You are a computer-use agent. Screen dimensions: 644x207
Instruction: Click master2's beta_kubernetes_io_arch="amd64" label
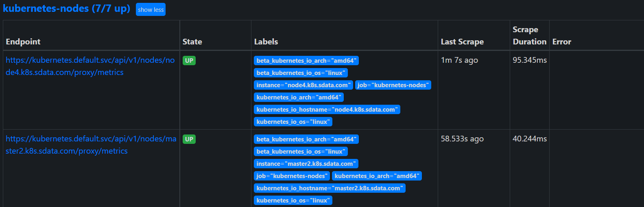point(306,139)
